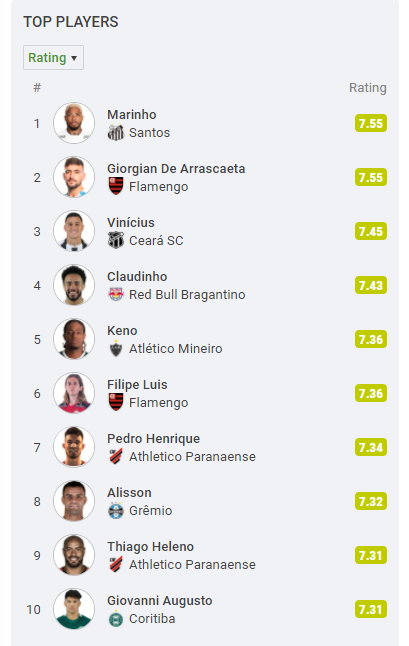409x646 pixels.
Task: Click Vinícius's 7.45 rating badge
Action: [371, 231]
